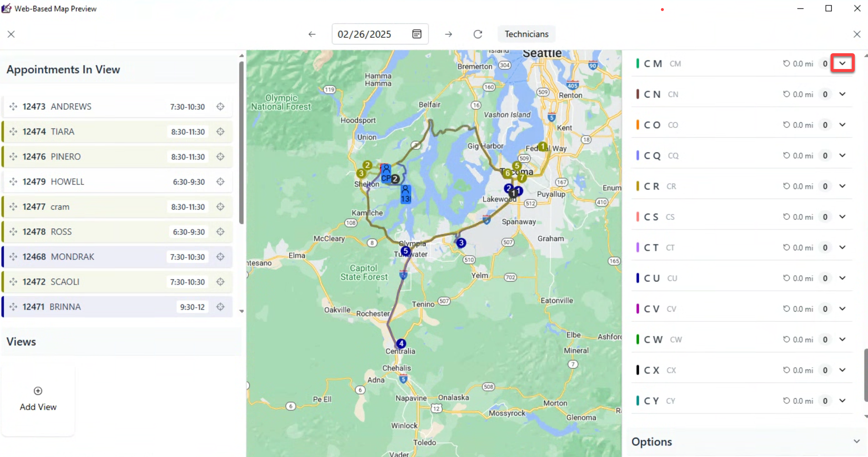
Task: Locate appointment 12471 BRINNA on map
Action: click(220, 307)
